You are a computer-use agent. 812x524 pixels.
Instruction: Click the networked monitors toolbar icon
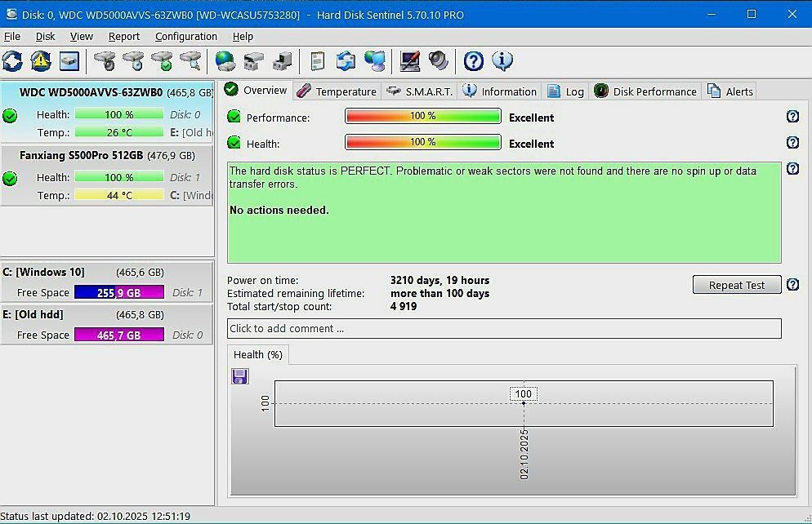pos(374,61)
